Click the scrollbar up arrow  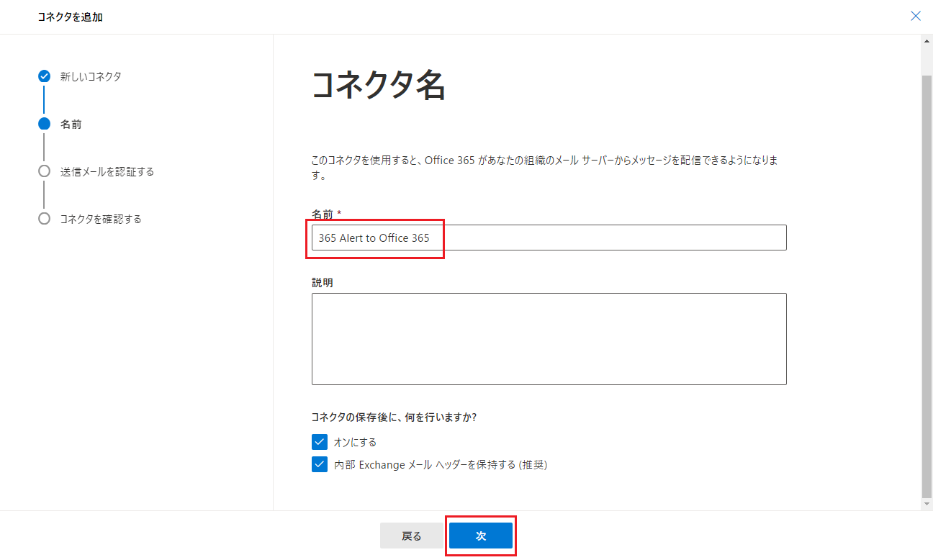pos(927,41)
